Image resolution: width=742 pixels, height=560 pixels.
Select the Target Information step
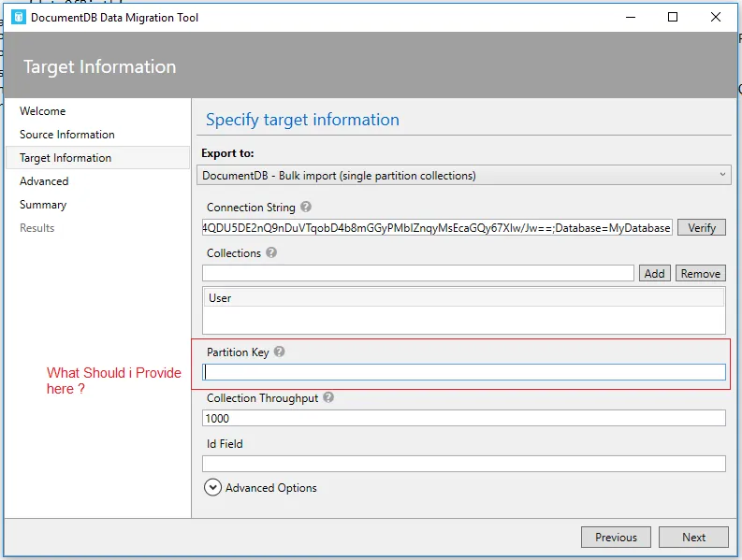click(98, 157)
